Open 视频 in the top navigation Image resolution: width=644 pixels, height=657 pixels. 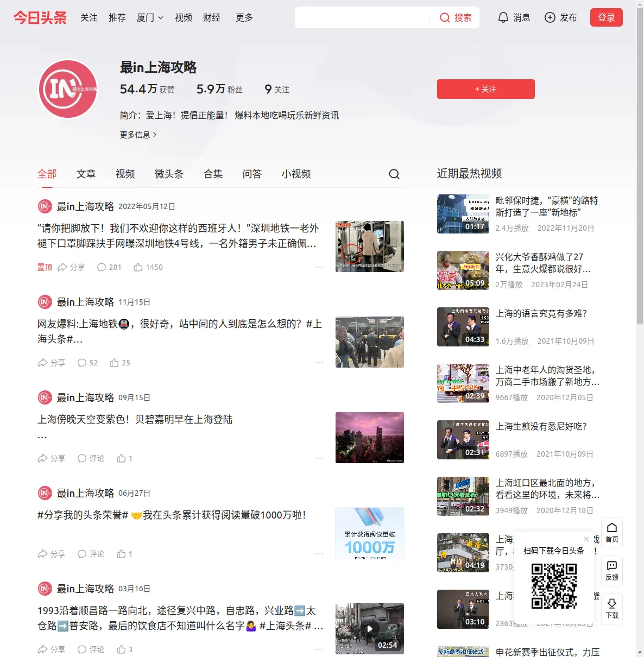click(x=184, y=18)
